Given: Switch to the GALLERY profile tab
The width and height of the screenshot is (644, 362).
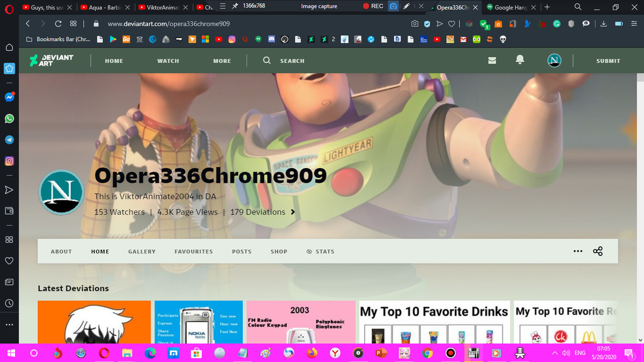Looking at the screenshot, I should click(142, 251).
